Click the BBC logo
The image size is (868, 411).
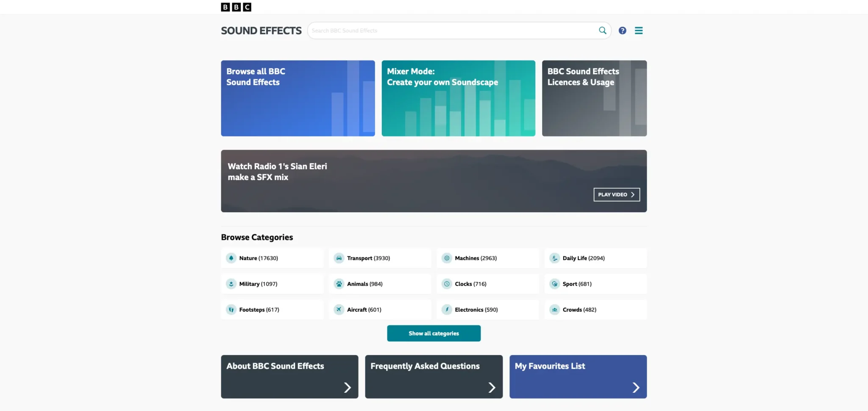(236, 7)
